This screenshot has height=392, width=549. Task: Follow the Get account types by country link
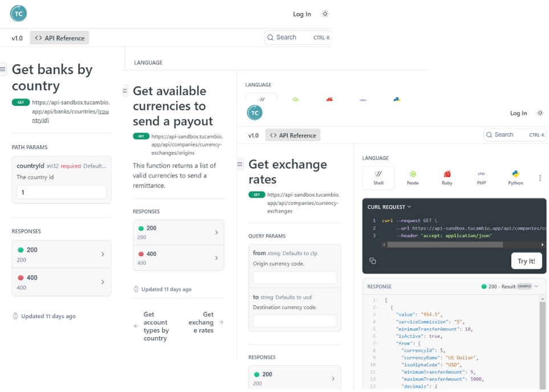pos(156,326)
